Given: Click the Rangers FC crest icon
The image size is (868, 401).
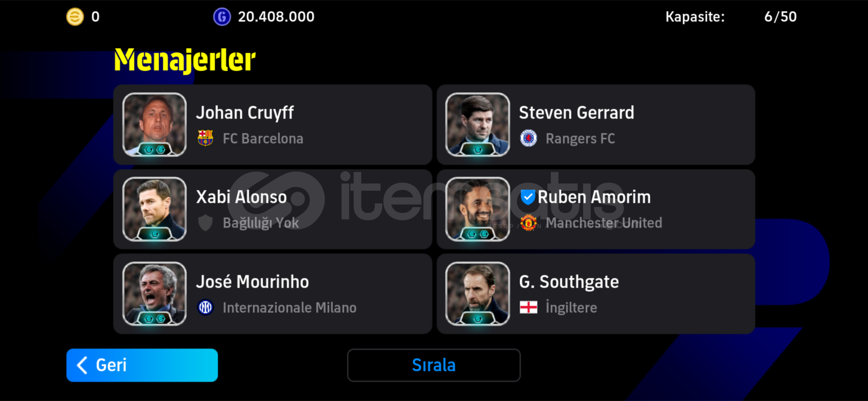Looking at the screenshot, I should [x=528, y=138].
